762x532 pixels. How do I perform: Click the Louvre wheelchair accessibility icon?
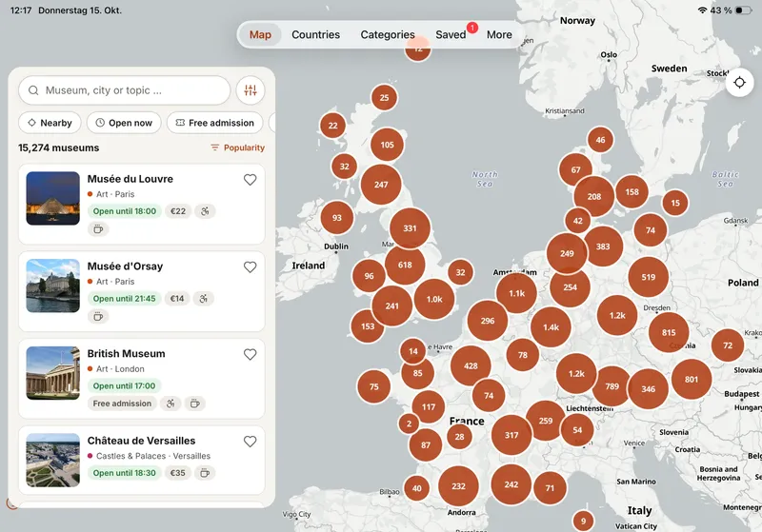click(205, 211)
